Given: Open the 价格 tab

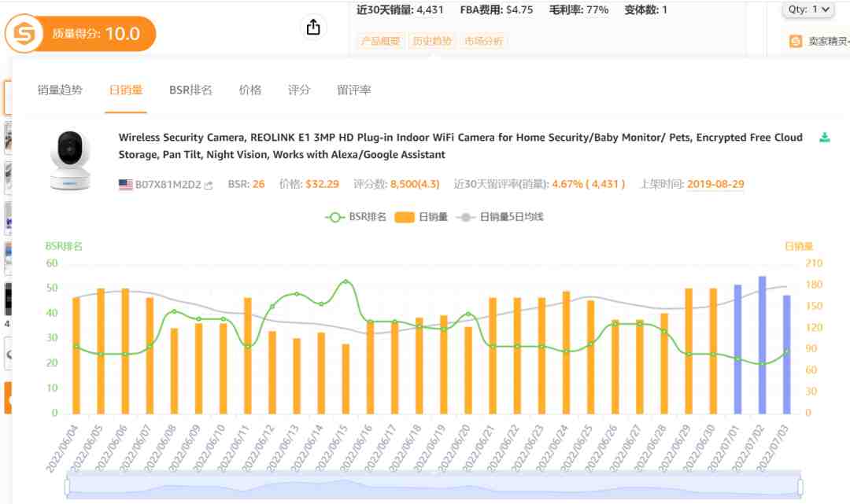Looking at the screenshot, I should click(x=250, y=90).
